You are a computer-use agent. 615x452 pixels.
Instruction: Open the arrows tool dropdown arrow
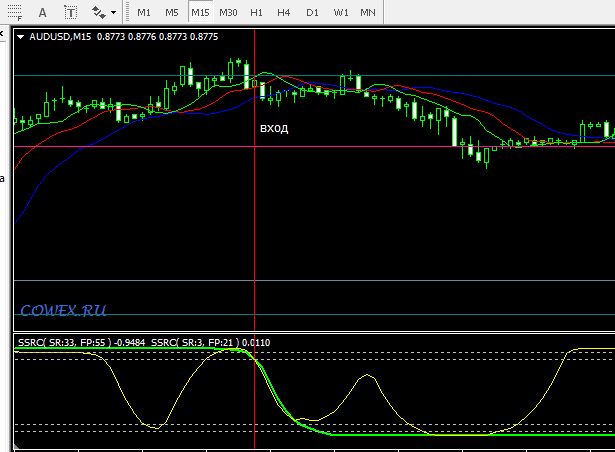point(113,13)
